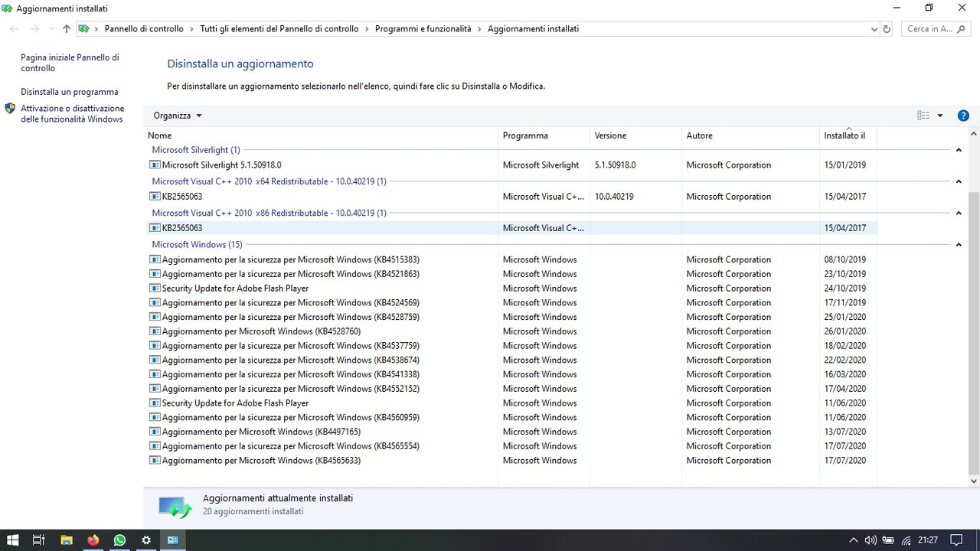The height and width of the screenshot is (551, 980).
Task: Click the change view icon
Action: (x=923, y=116)
